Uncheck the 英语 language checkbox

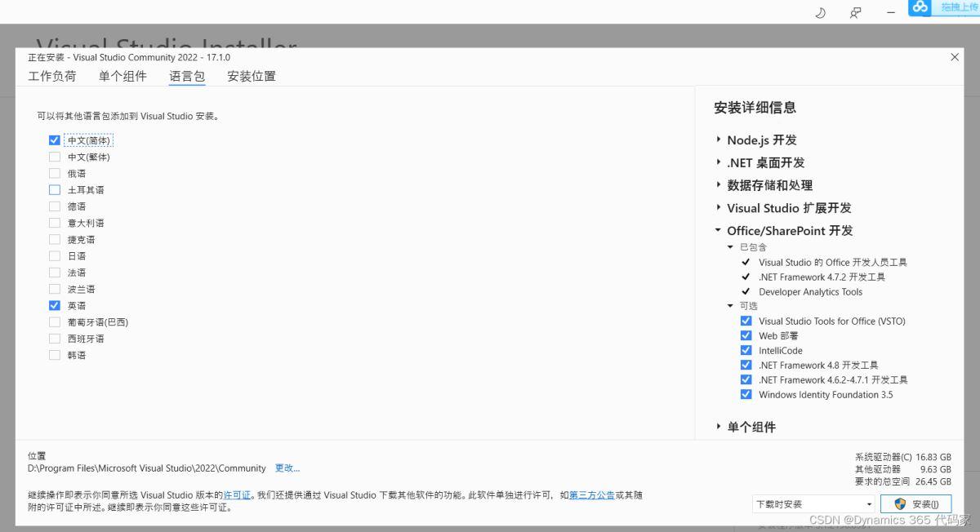click(x=55, y=305)
